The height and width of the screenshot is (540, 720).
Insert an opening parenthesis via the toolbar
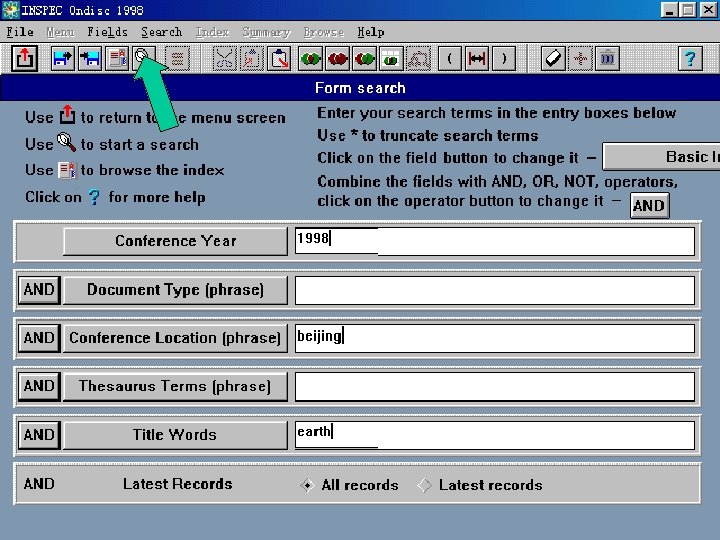coord(450,58)
